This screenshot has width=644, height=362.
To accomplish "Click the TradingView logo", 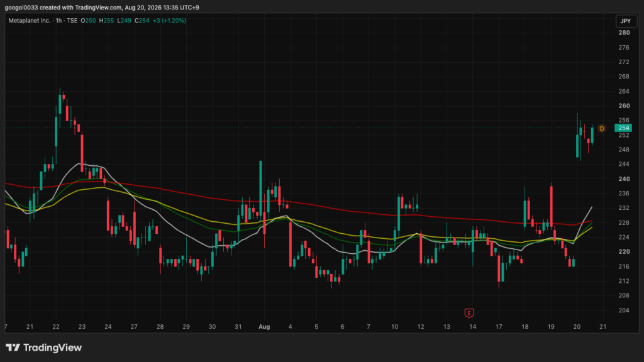I will coord(43,348).
